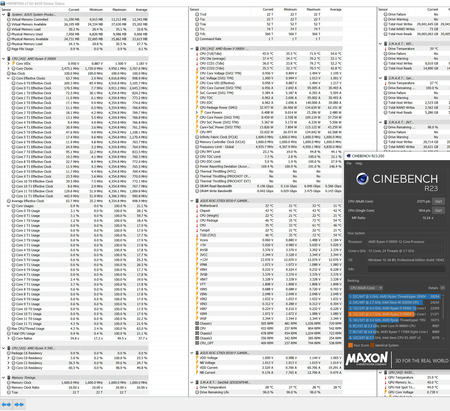Image resolution: width=450 pixels, height=411 pixels.
Task: Expand the Core Ratios row
Action: pyautogui.click(x=9, y=338)
